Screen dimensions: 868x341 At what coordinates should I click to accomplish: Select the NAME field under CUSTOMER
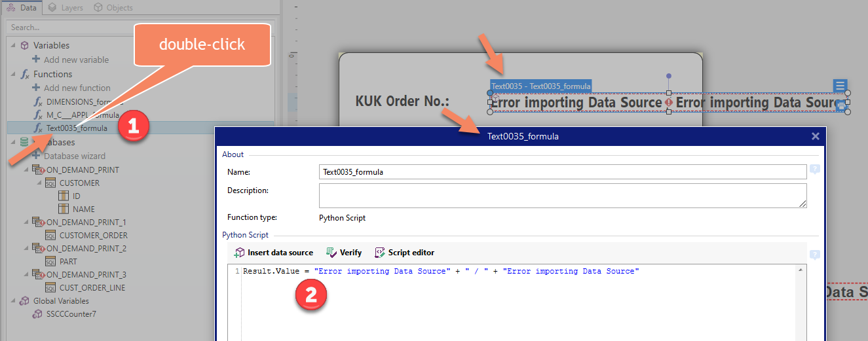[83, 209]
